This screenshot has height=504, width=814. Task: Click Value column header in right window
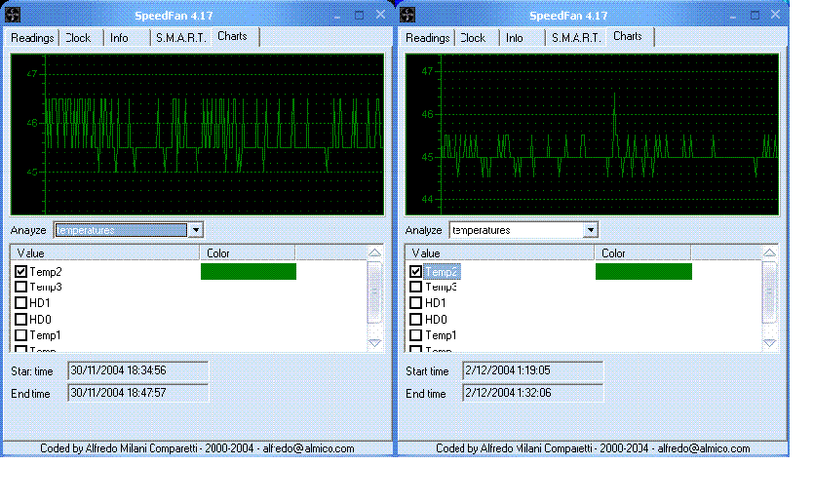500,253
